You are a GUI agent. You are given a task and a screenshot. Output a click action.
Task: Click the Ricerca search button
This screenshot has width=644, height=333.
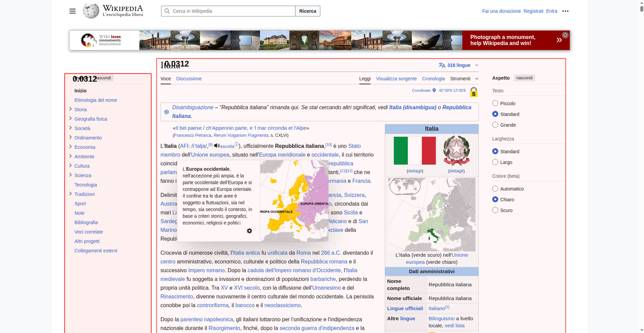click(308, 11)
